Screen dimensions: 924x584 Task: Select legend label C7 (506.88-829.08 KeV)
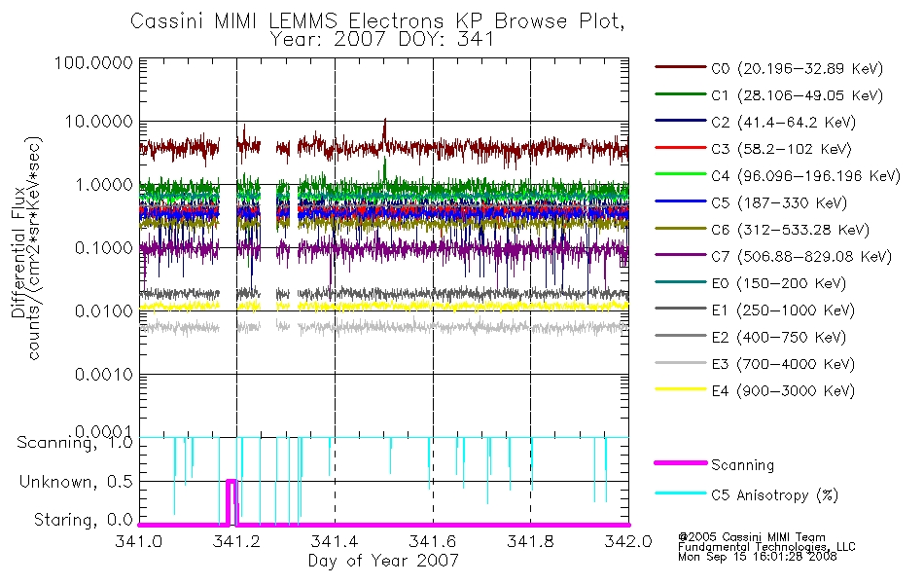tap(801, 257)
